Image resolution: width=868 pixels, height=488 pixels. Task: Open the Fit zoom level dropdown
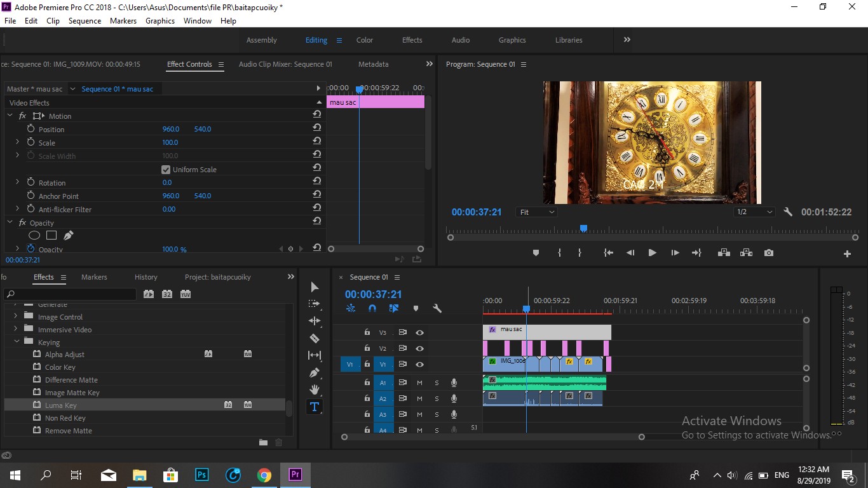pyautogui.click(x=537, y=212)
